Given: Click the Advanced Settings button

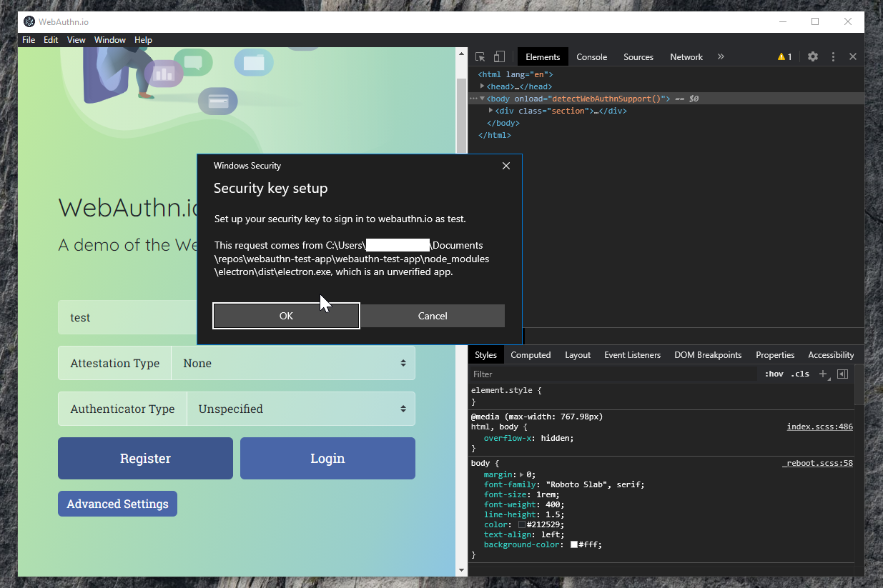Looking at the screenshot, I should click(117, 504).
